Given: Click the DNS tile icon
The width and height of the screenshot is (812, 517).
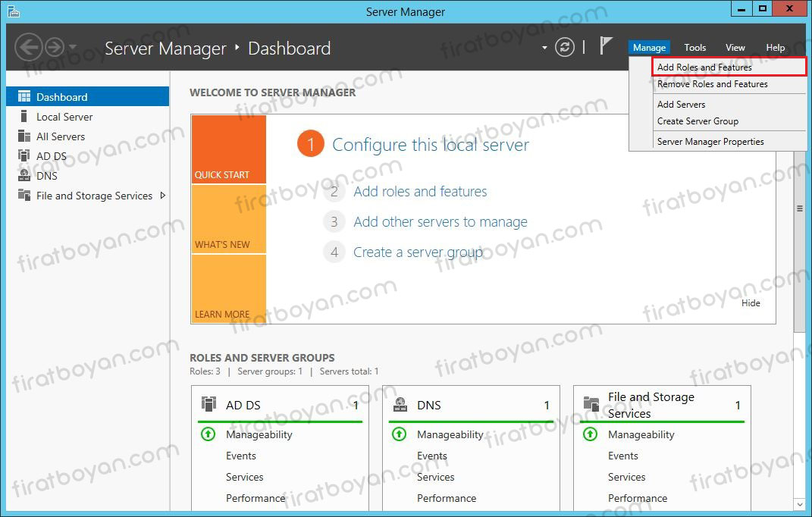Looking at the screenshot, I should point(400,404).
